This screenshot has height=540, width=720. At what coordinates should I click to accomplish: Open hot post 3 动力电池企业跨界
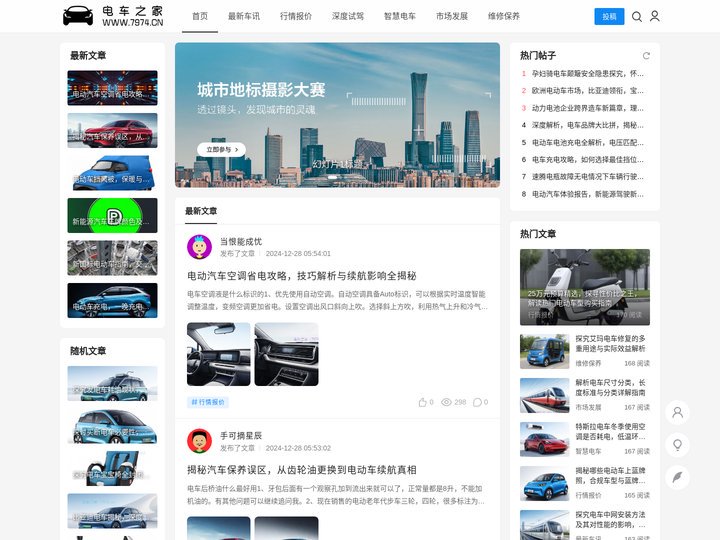coord(587,108)
